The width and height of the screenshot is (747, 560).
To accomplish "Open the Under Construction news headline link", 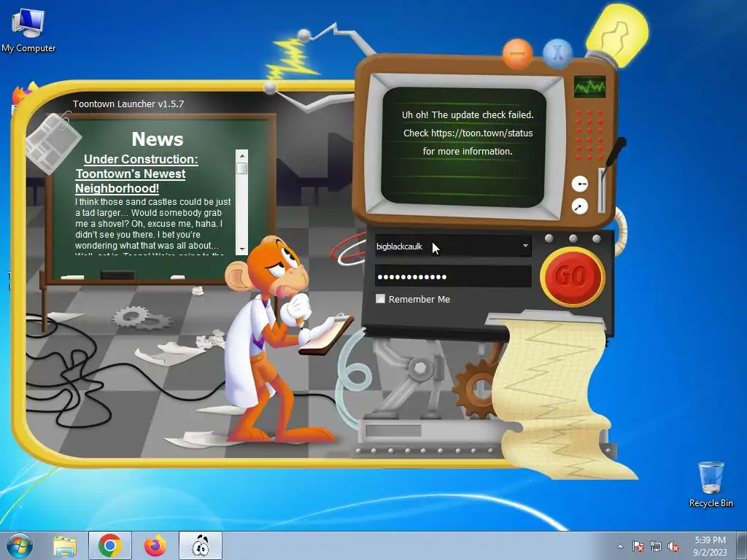I will click(136, 174).
